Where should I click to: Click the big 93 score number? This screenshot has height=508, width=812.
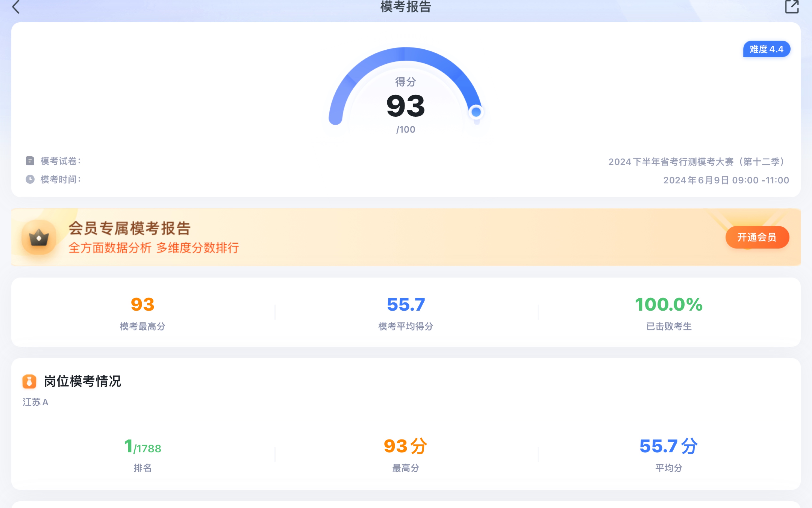point(406,106)
